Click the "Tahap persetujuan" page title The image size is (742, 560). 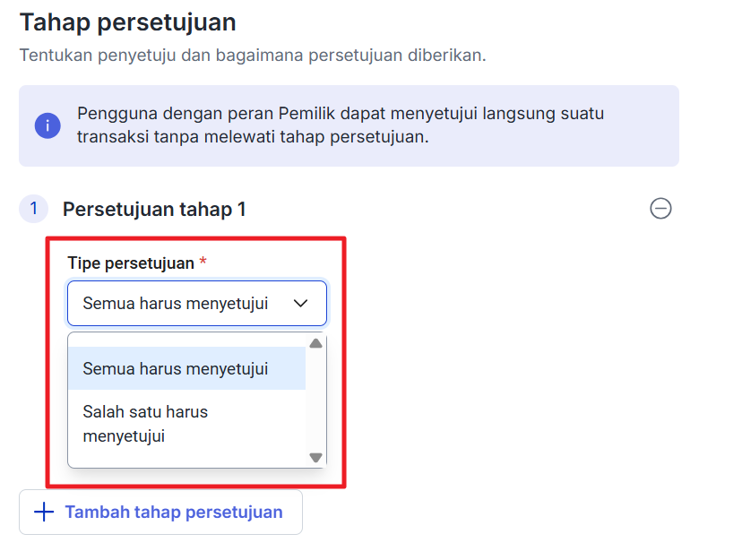(127, 22)
